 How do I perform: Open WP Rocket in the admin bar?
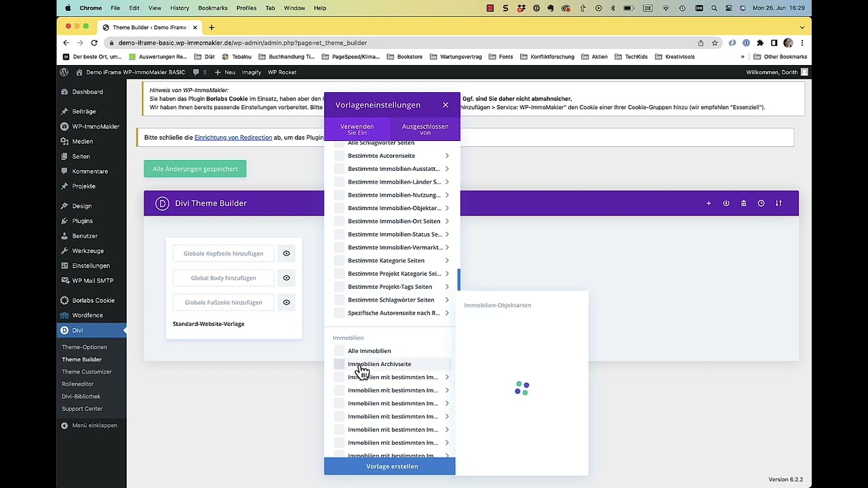(x=282, y=72)
